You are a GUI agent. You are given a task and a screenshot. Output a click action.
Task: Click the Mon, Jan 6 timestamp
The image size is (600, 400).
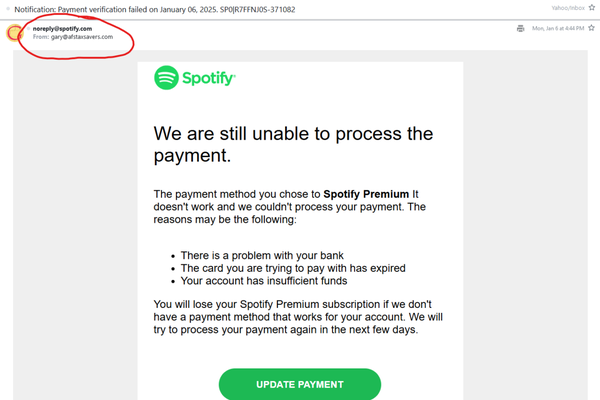click(557, 28)
